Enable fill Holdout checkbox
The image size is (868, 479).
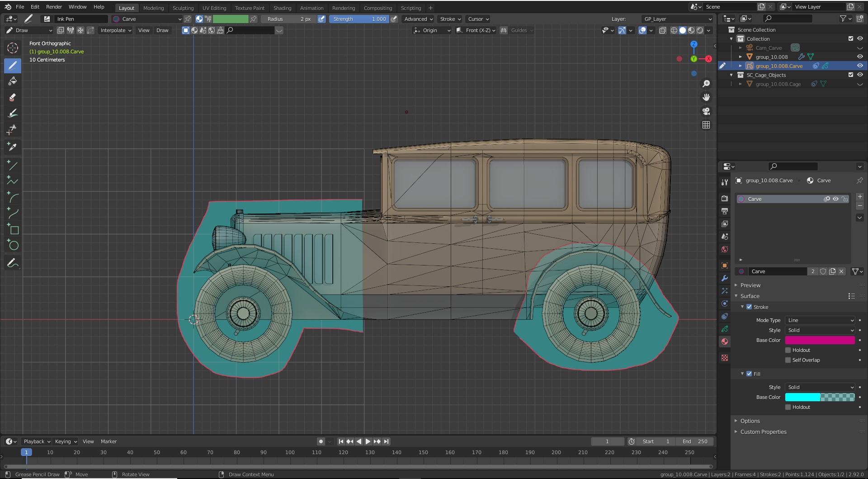click(x=788, y=407)
